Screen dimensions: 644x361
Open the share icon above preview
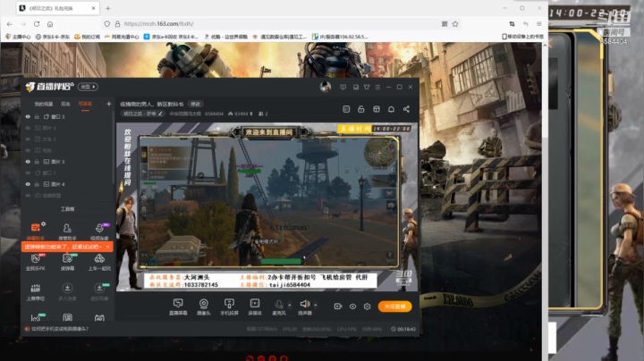406,109
